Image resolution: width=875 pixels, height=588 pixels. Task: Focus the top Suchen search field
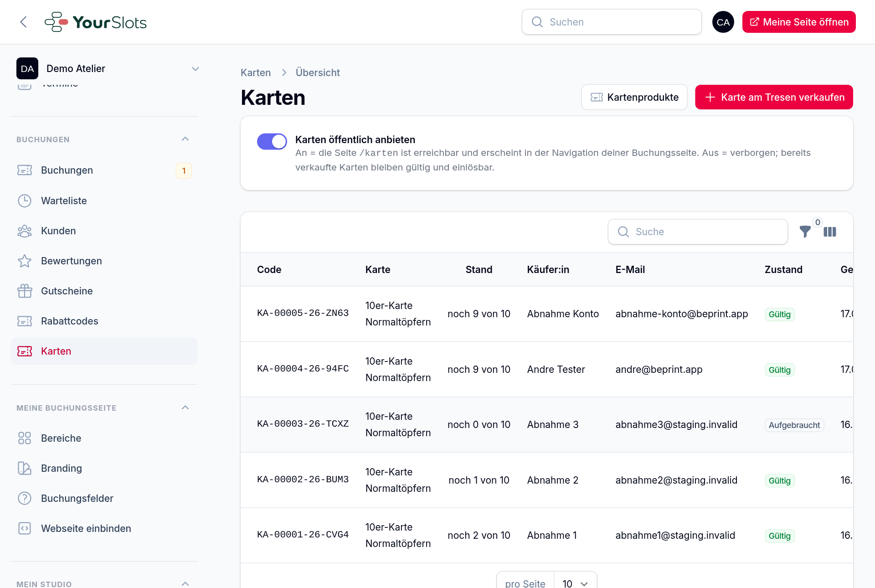pos(612,22)
